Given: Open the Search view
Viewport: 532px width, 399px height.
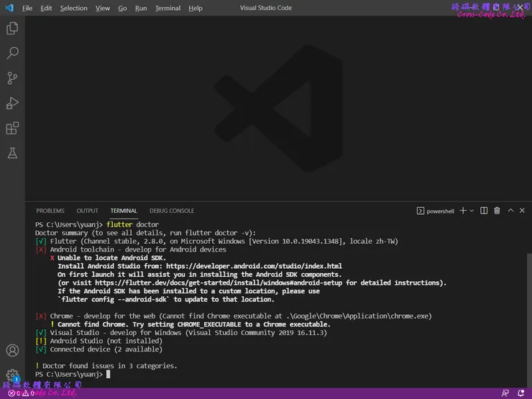Looking at the screenshot, I should click(x=12, y=53).
